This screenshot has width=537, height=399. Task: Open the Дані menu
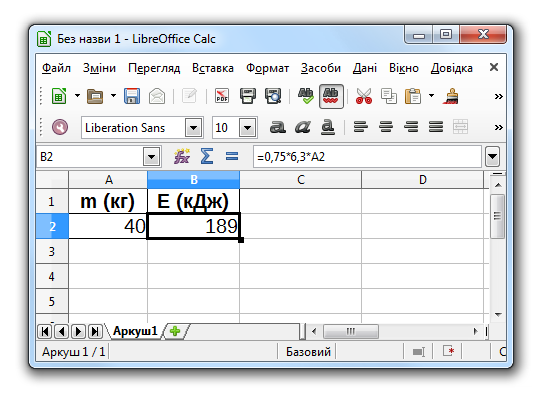365,68
